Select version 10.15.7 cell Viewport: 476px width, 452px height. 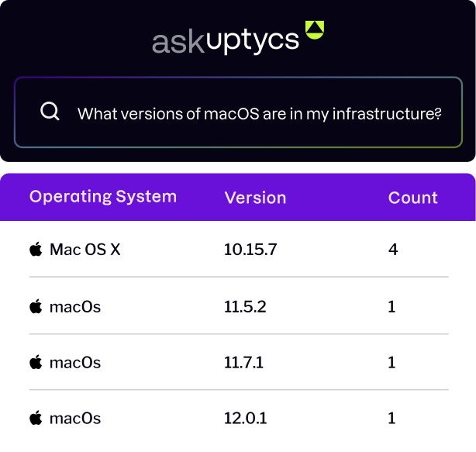pos(250,250)
